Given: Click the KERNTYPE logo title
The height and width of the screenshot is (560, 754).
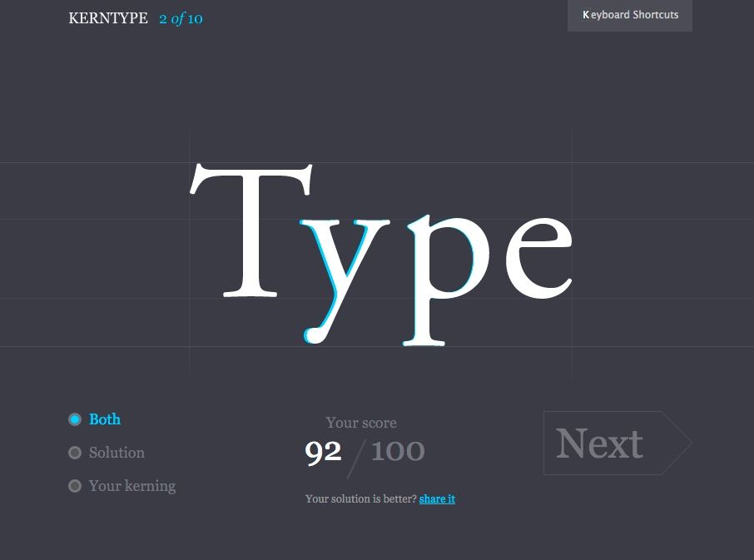Looking at the screenshot, I should click(x=108, y=18).
